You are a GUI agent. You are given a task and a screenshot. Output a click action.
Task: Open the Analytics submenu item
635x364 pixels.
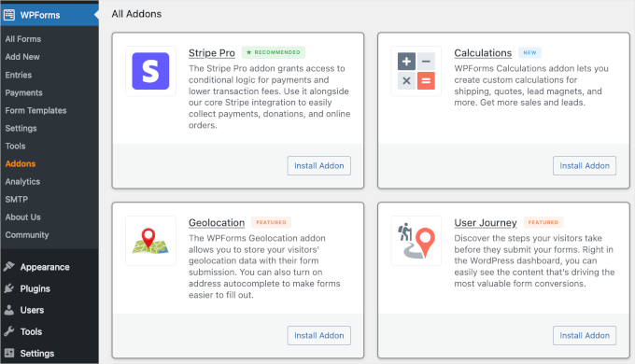tap(22, 182)
